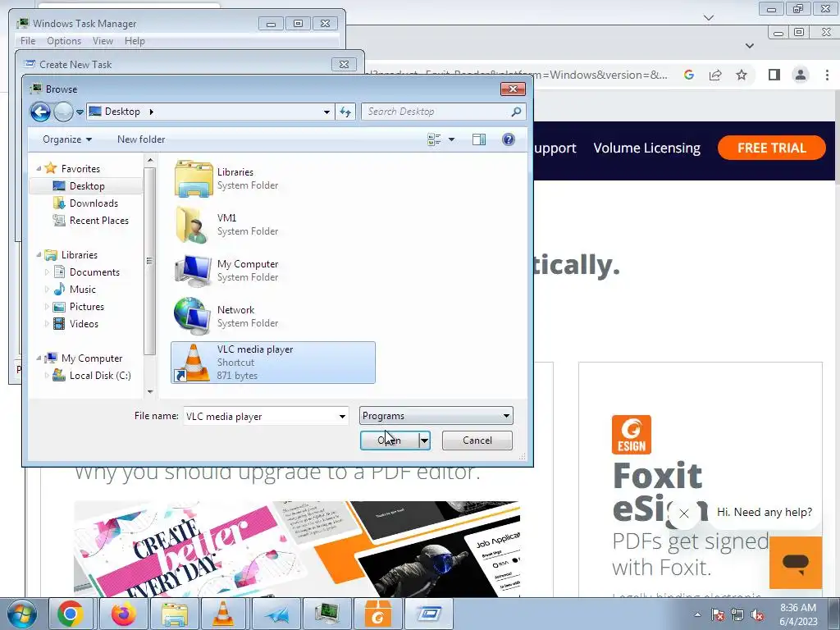Open Windows Explorer from taskbar
The width and height of the screenshot is (840, 630).
pyautogui.click(x=174, y=614)
